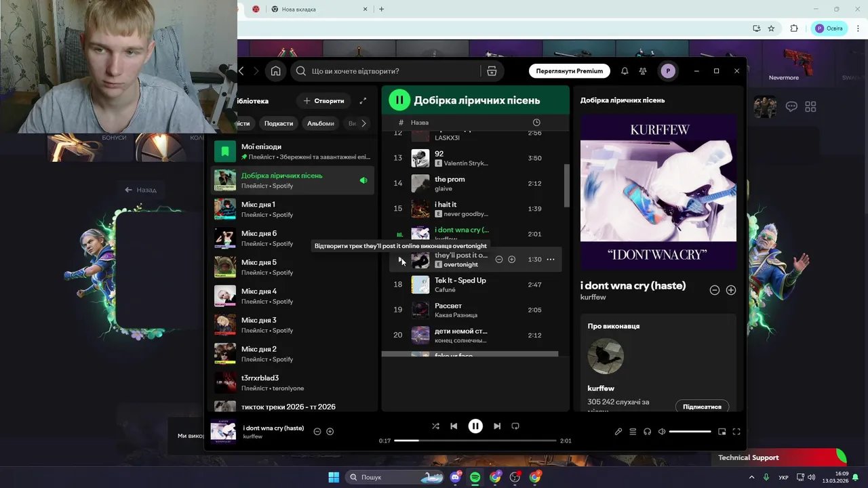The image size is (868, 488).
Task: Pause playback with the center white button
Action: [475, 426]
